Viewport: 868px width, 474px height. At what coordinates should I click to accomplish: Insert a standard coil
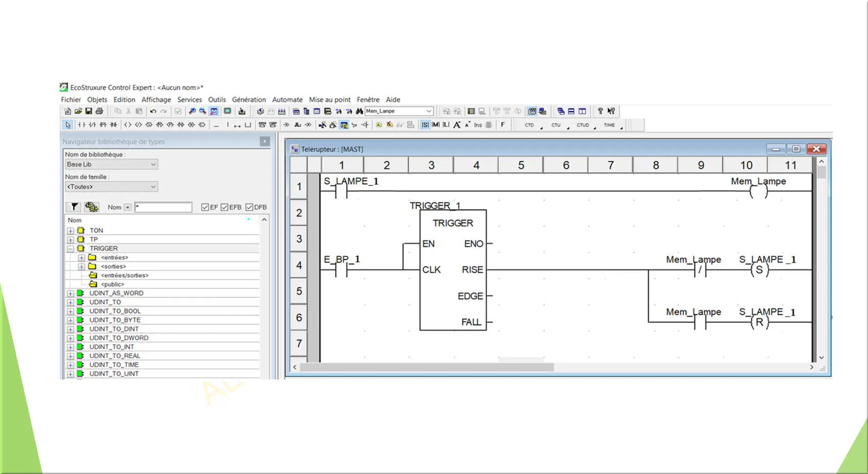point(128,125)
